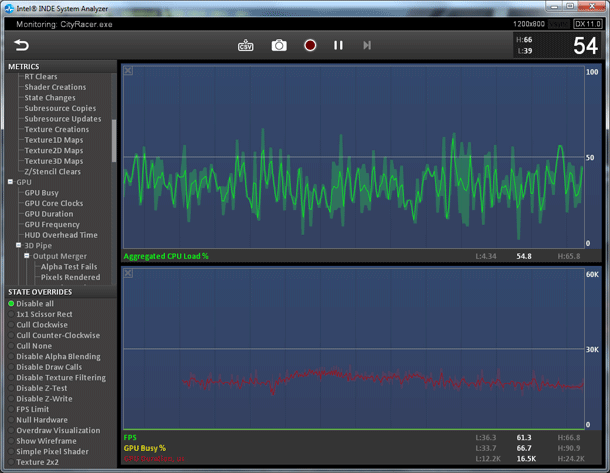Image resolution: width=610 pixels, height=473 pixels.
Task: Click the DX 11.0 indicator
Action: 588,24
